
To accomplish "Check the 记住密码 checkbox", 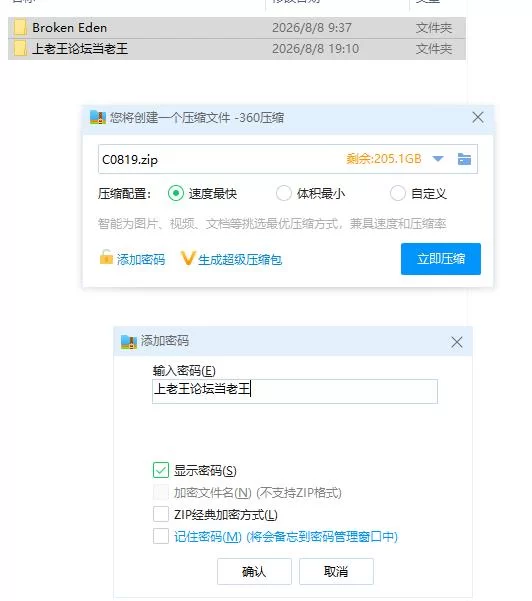I will click(161, 536).
